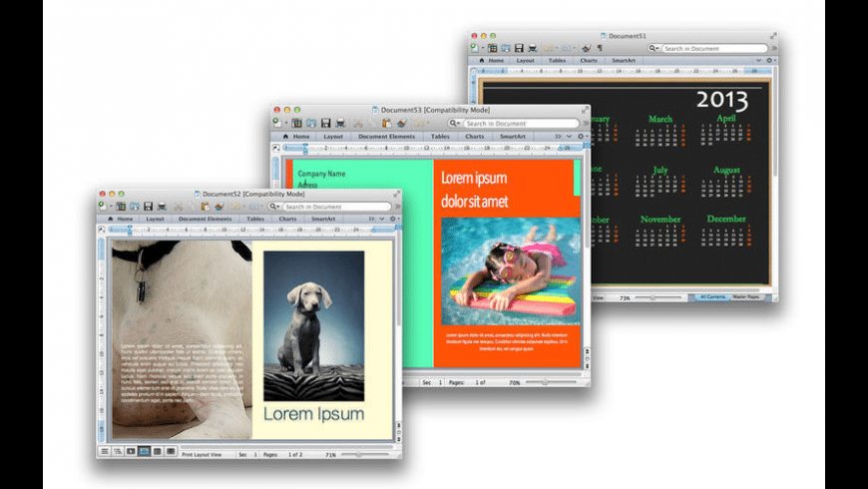Toggle paragraph marks icon in Document51 toolbar

coord(600,48)
